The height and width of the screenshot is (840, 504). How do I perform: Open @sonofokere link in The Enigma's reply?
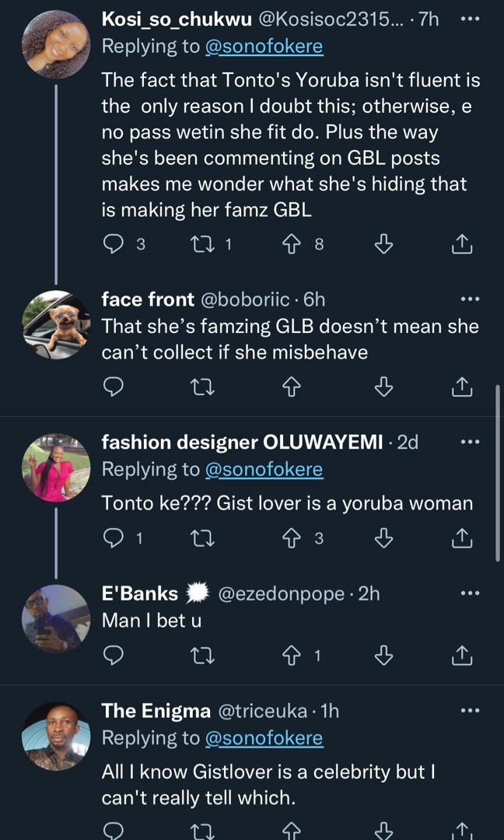tap(264, 737)
